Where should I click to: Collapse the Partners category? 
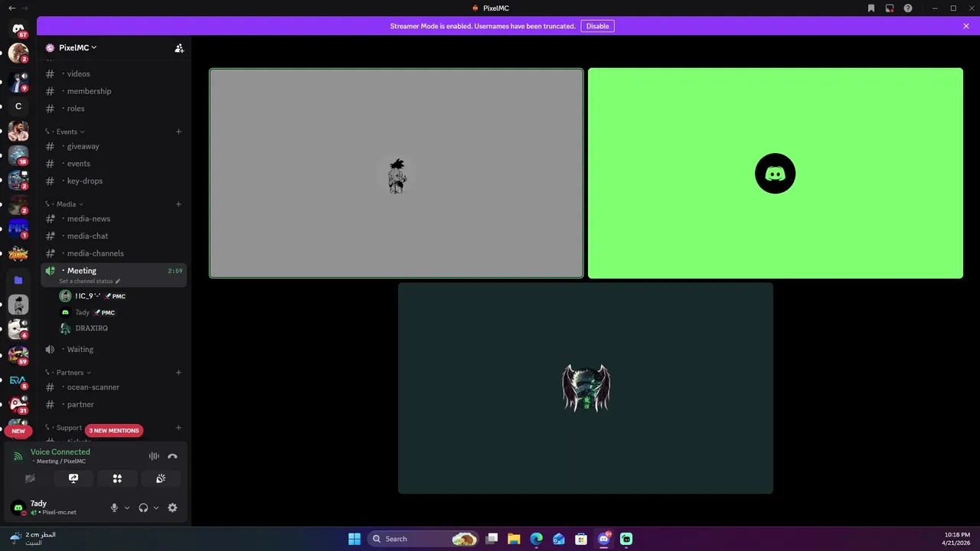[68, 373]
